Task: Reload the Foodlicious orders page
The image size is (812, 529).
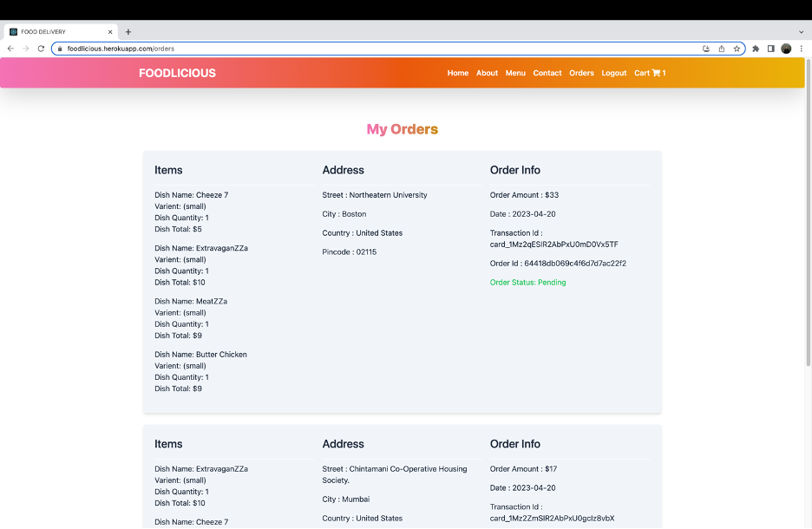Action: click(x=41, y=49)
